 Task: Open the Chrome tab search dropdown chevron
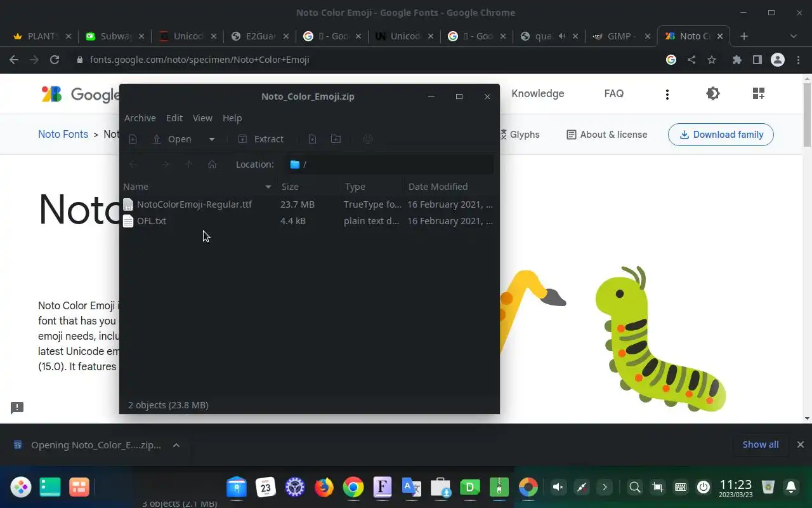[x=793, y=36]
